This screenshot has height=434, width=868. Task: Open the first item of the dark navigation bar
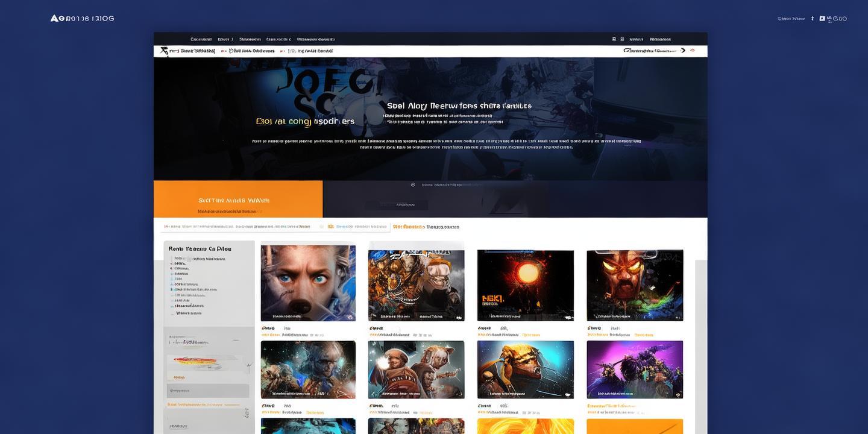(x=201, y=39)
